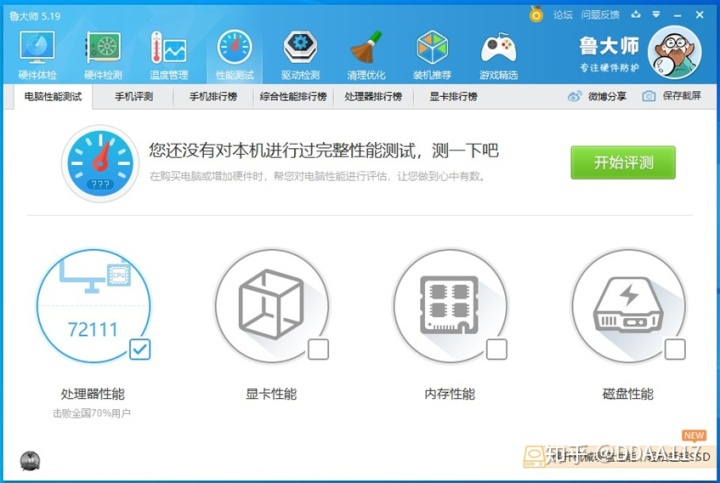Open 装机推荐 software recommendations
The height and width of the screenshot is (483, 720).
(x=432, y=55)
